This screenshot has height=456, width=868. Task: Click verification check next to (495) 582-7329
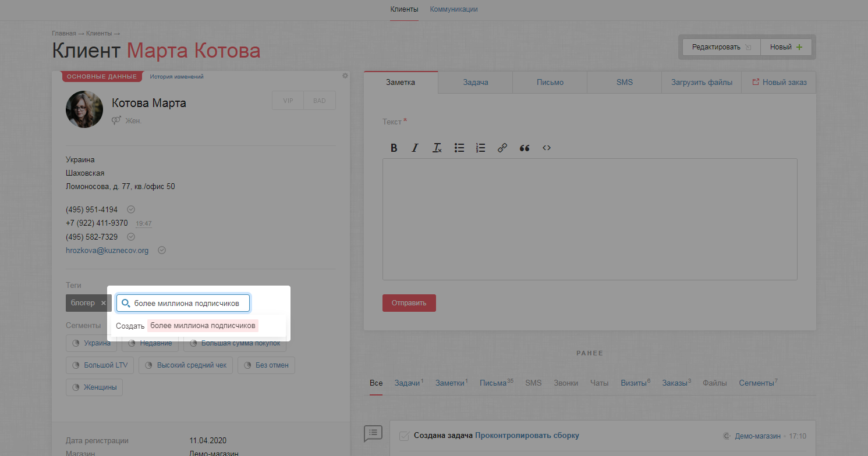pos(131,237)
